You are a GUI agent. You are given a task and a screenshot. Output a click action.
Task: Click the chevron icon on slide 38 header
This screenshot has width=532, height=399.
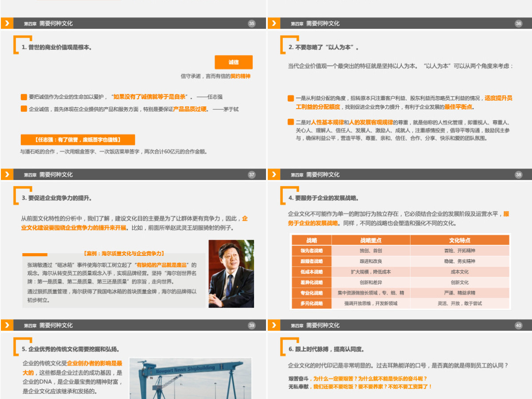274,175
